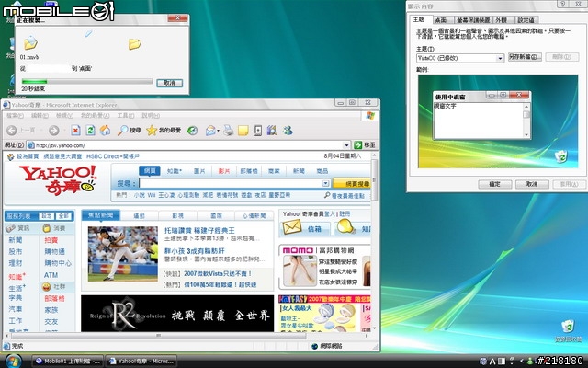Click the yellow 網頁搜尋 button on Yahoo
The height and width of the screenshot is (368, 588).
click(352, 184)
